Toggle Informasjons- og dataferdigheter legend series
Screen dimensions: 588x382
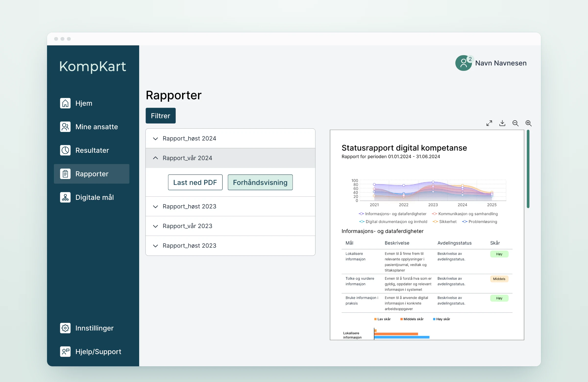(392, 214)
